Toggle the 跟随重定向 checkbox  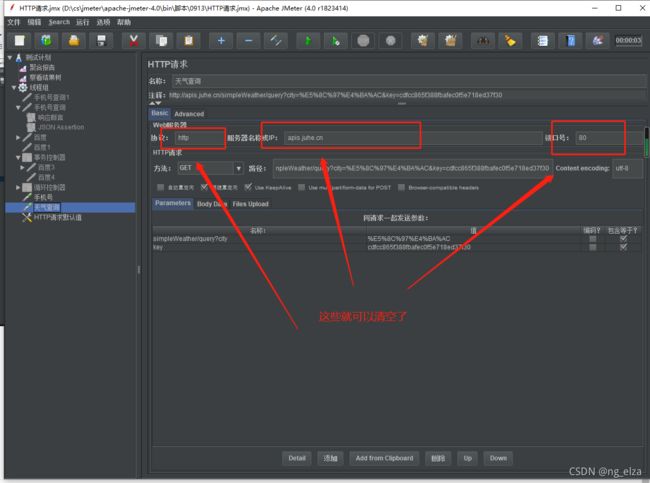click(x=204, y=187)
